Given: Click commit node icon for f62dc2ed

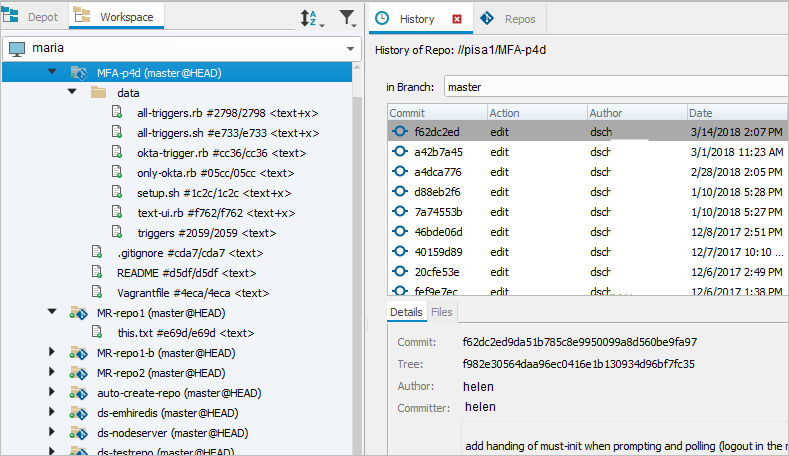Looking at the screenshot, I should tap(400, 132).
